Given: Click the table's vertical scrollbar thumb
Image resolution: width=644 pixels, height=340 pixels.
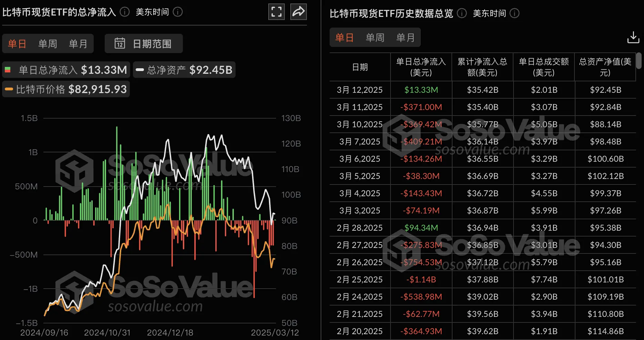Looking at the screenshot, I should 639,61.
